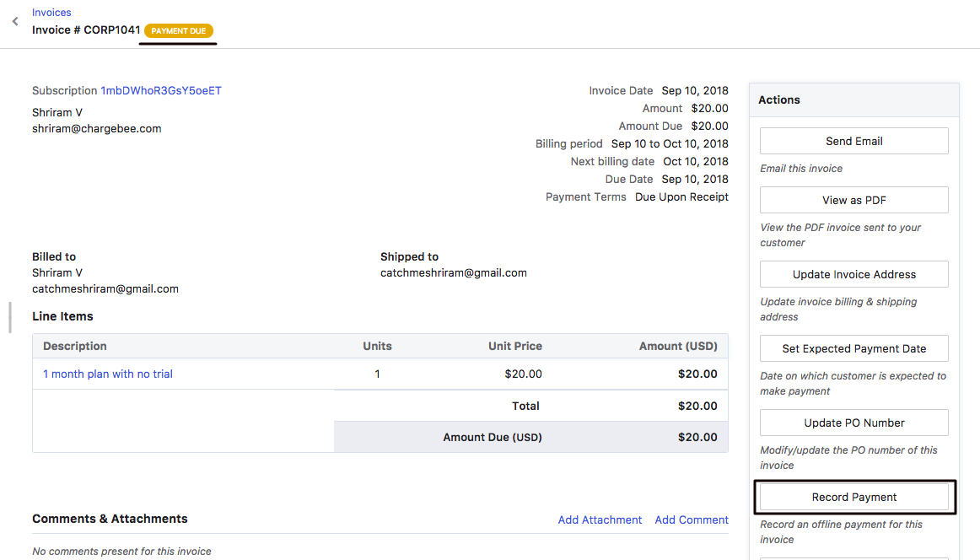Open the Invoices breadcrumb link
Screen dimensions: 980x560
(x=51, y=13)
